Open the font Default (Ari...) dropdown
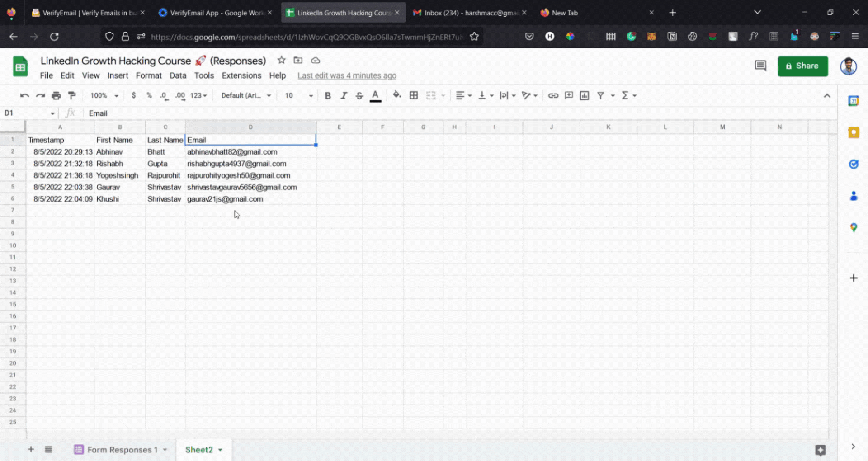Viewport: 868px width, 461px height. pos(246,95)
